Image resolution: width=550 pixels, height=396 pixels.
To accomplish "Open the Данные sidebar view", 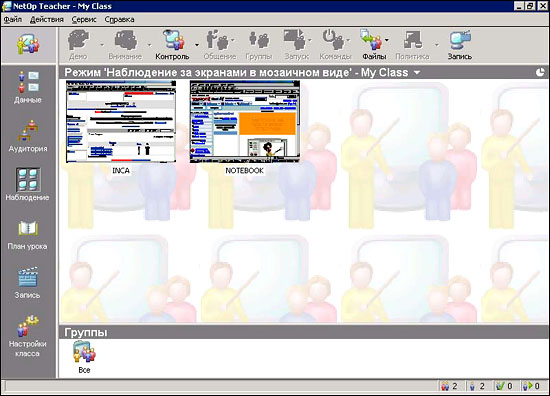I will coord(28,87).
